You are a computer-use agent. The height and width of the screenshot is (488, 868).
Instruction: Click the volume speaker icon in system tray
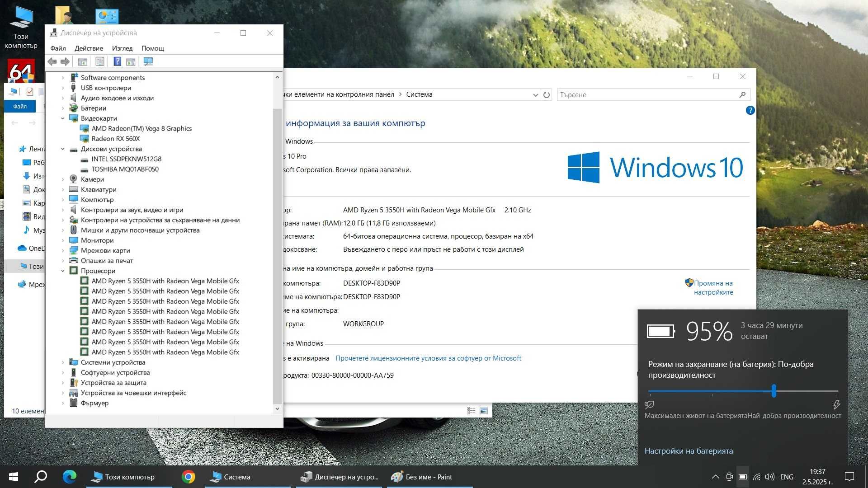click(770, 477)
